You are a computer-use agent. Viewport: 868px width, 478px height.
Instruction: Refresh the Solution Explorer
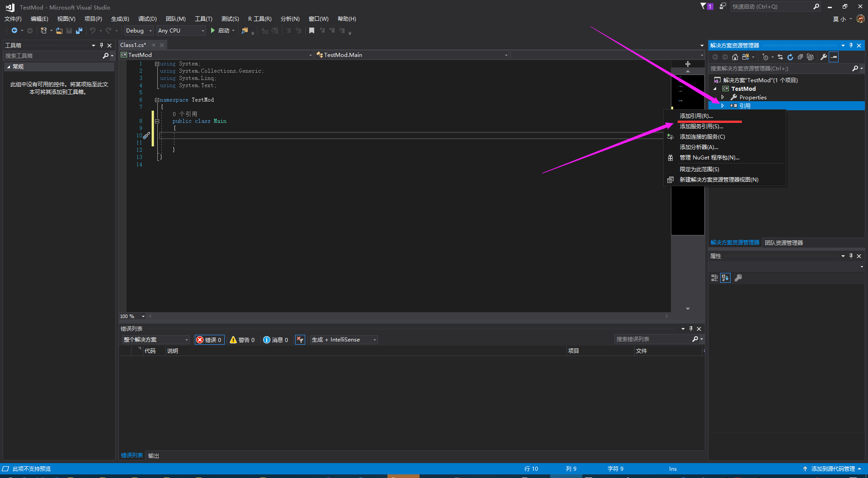[x=790, y=57]
